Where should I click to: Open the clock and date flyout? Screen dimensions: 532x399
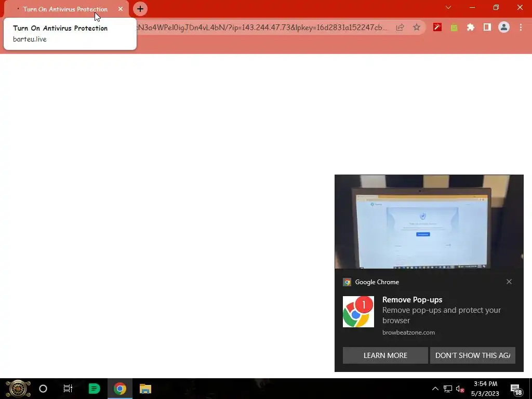[x=485, y=389]
